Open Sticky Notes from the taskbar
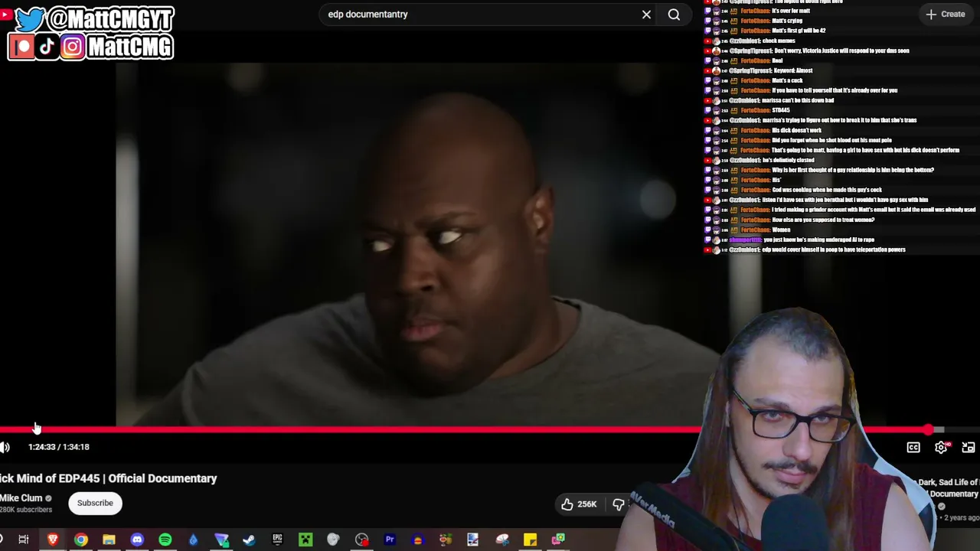 [530, 540]
